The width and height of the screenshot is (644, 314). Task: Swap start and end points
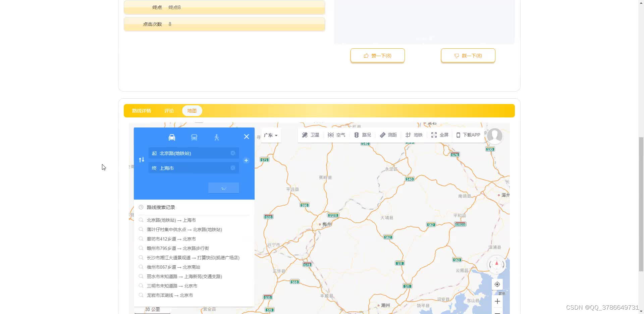pyautogui.click(x=142, y=160)
